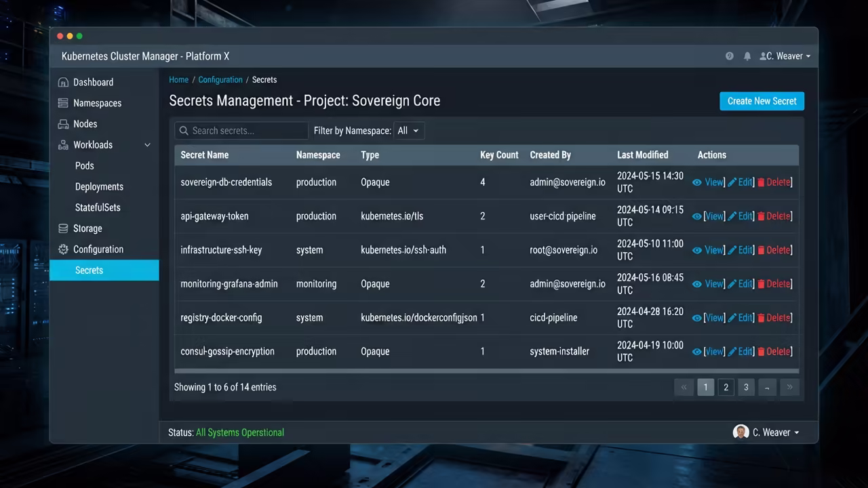Click eye icon for sovereign-db-credentials
Screen dimensions: 868x488
click(x=697, y=182)
